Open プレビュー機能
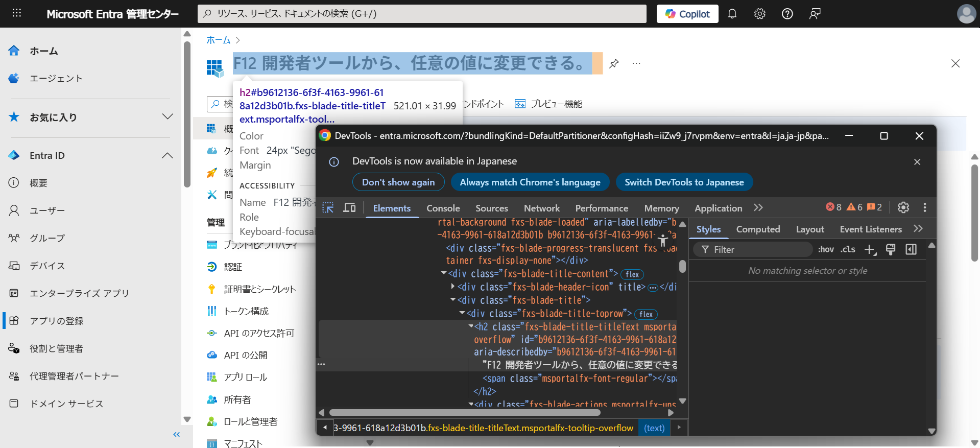Screen dimensions: 980x448 coord(548,104)
